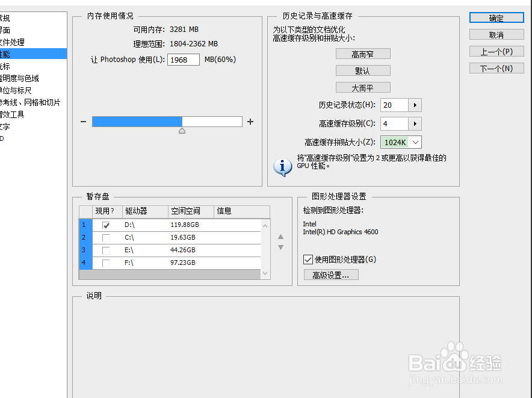
Task: Open 历史记录状态 arrow popup
Action: click(415, 105)
